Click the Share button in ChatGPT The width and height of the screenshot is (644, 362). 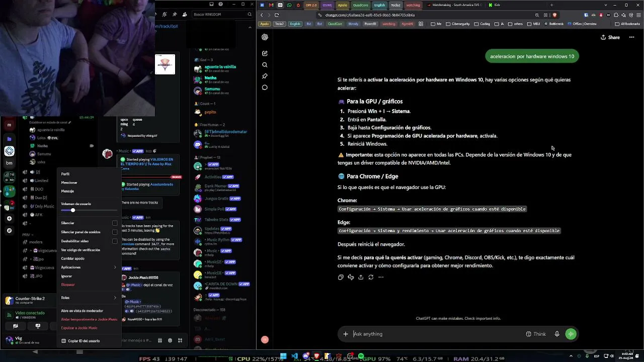(x=610, y=37)
